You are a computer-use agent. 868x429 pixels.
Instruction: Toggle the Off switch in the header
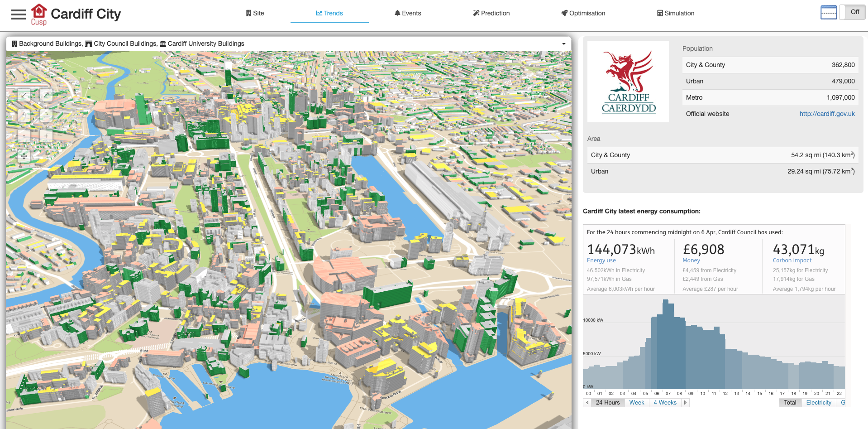coord(852,12)
